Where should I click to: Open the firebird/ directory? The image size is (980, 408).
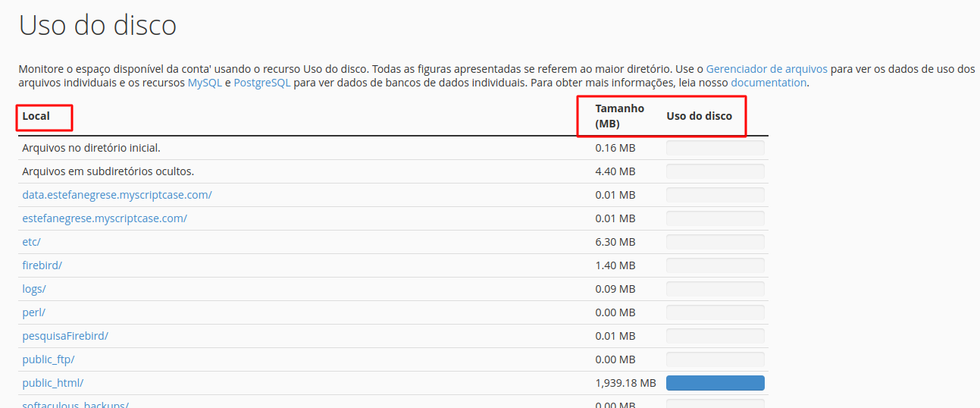(x=42, y=265)
